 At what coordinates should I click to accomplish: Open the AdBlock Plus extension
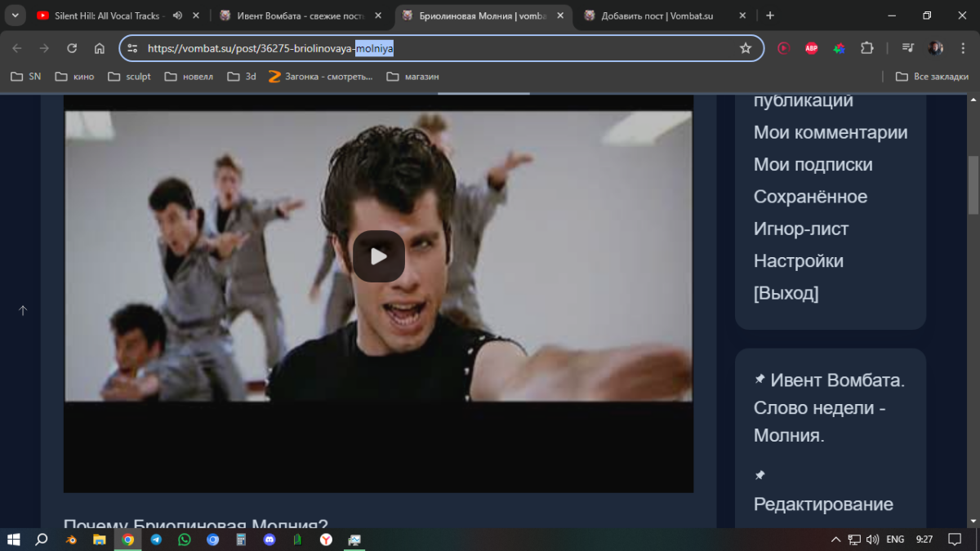click(x=811, y=48)
